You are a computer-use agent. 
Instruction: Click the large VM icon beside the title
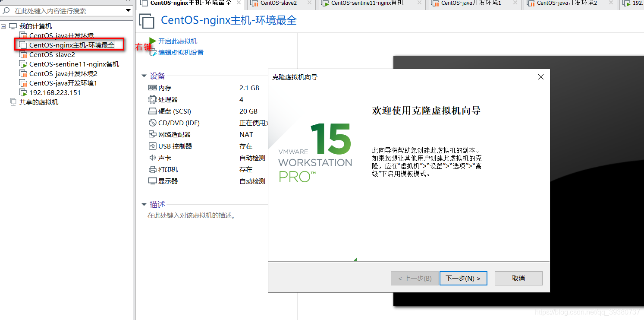tap(147, 21)
